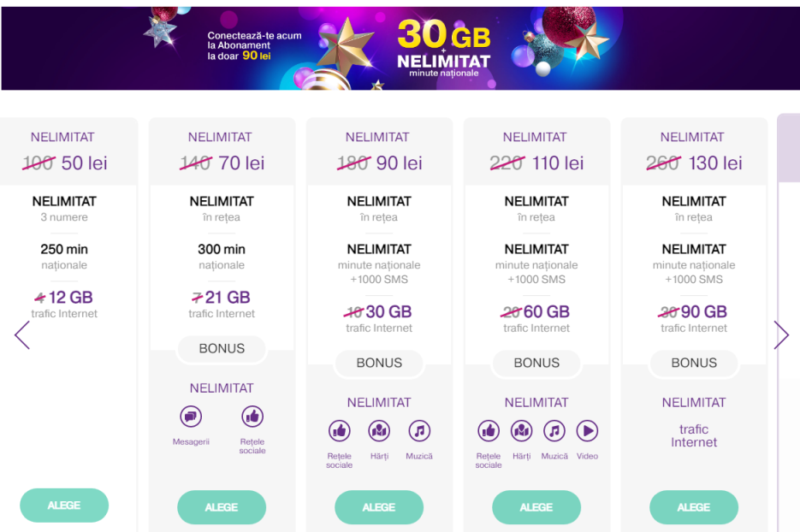Screen dimensions: 800x532
Task: Select ALEGE for the 90 lei plan
Action: click(x=379, y=507)
